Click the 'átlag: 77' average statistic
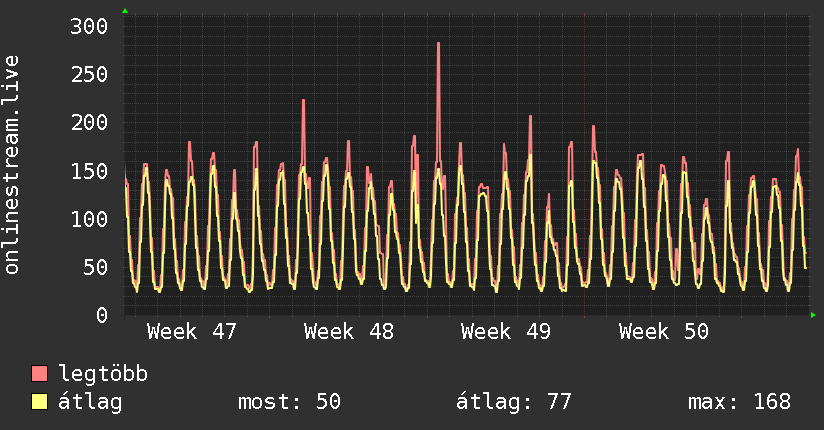Screen dimensions: 824x430 (x=514, y=403)
